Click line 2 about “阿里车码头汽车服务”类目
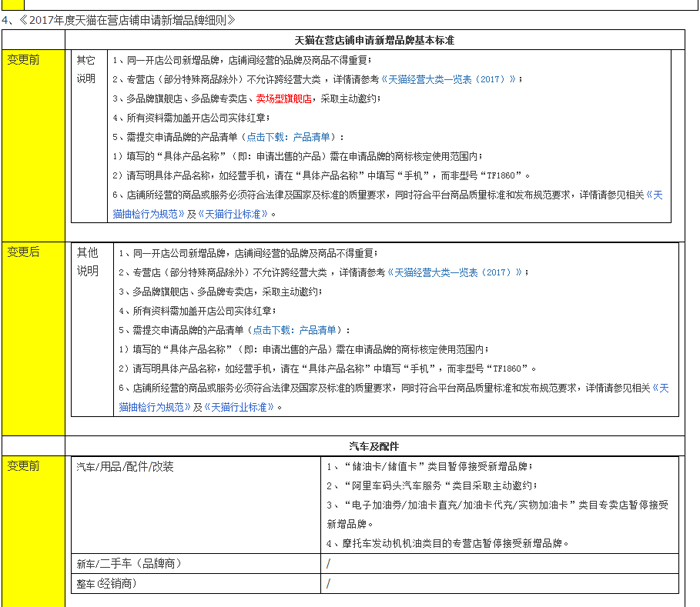This screenshot has height=607, width=700. coord(432,486)
